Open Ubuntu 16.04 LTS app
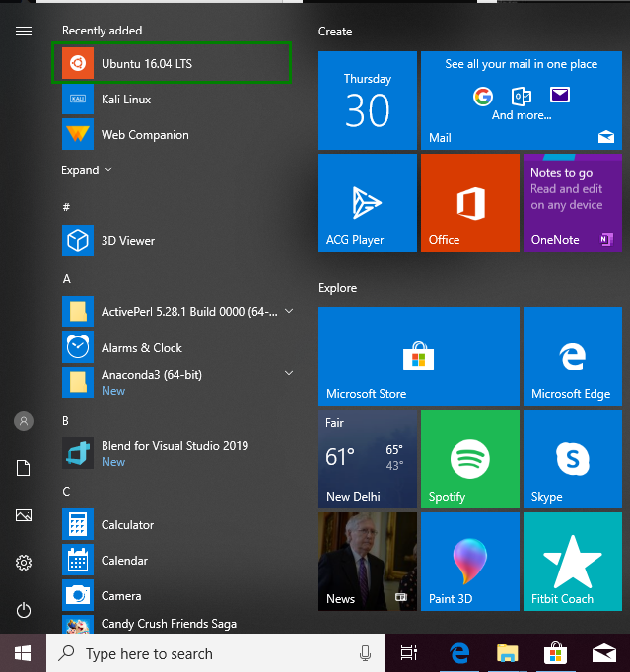This screenshot has height=672, width=630. point(172,63)
